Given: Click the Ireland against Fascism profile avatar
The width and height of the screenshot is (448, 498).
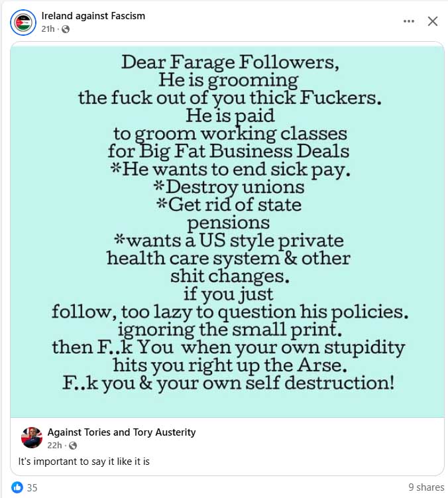Looking at the screenshot, I should (x=23, y=22).
